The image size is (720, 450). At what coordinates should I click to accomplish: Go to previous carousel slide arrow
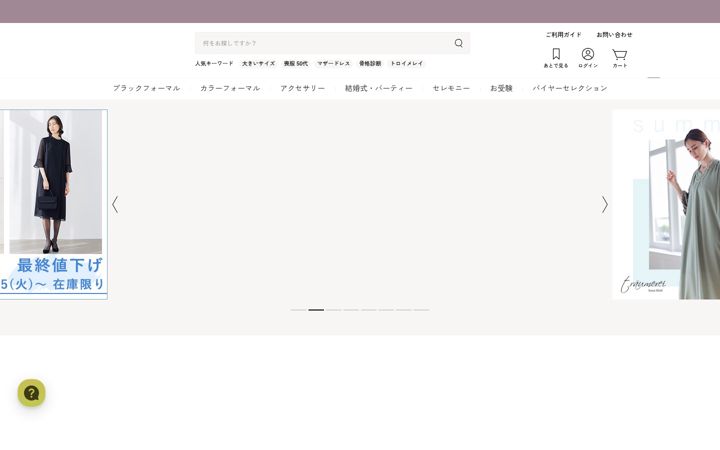[115, 205]
